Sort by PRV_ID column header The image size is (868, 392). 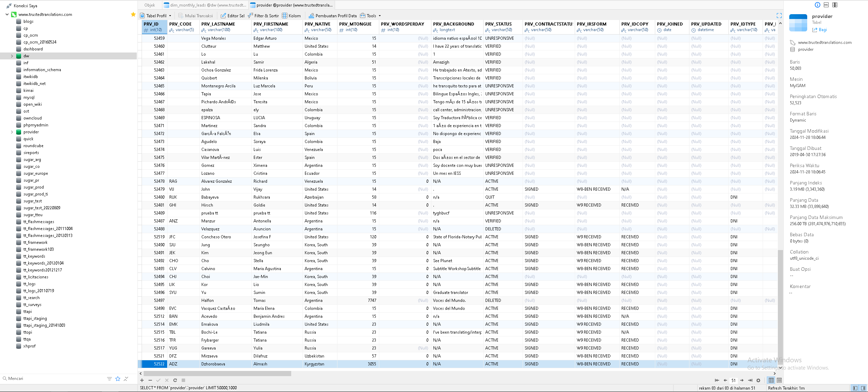coord(155,27)
